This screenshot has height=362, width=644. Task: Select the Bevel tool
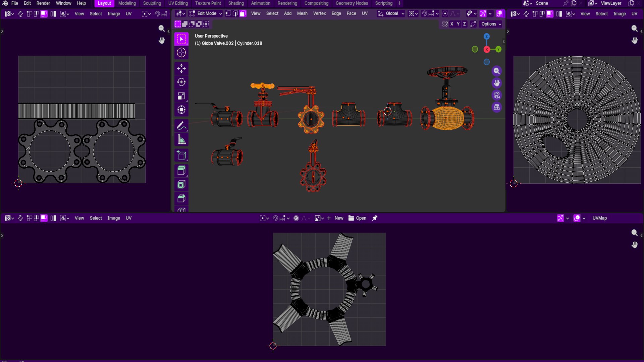[181, 198]
